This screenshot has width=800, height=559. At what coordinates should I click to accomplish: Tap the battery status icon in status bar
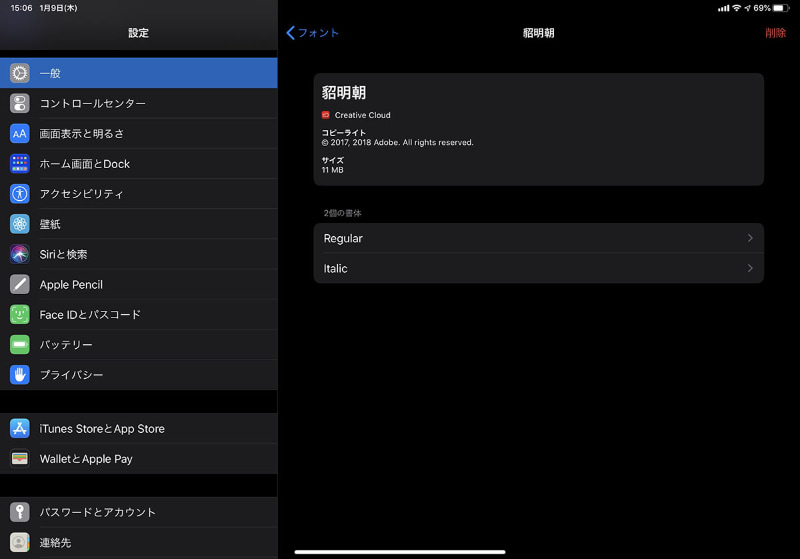pos(781,8)
